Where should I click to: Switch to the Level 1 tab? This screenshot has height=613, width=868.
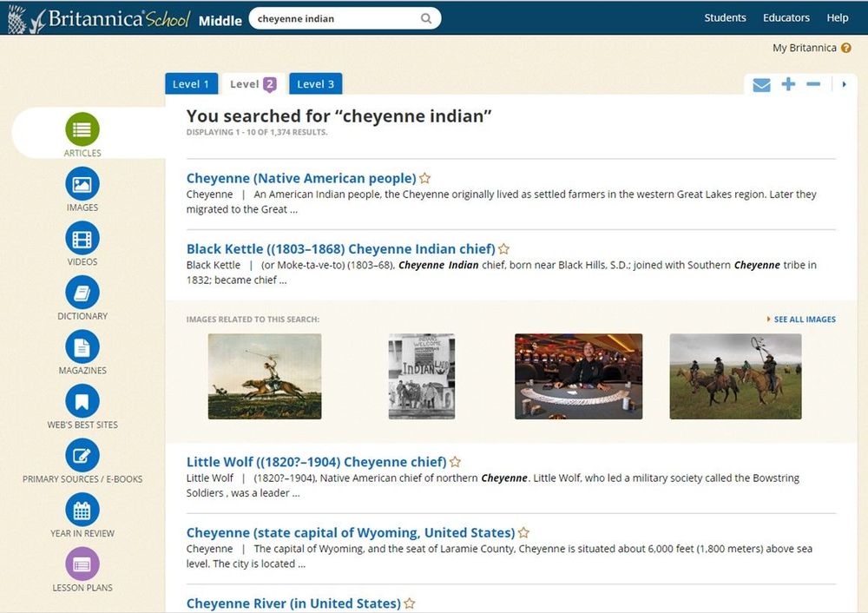click(191, 84)
